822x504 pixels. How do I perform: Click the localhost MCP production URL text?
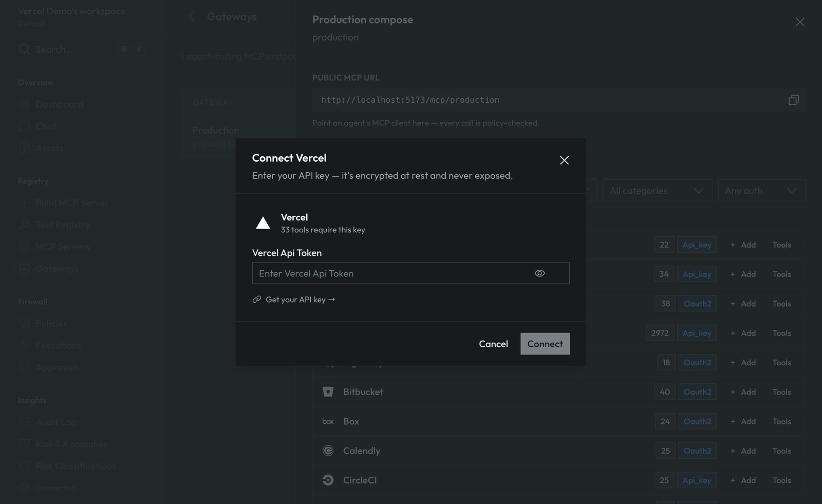[410, 100]
